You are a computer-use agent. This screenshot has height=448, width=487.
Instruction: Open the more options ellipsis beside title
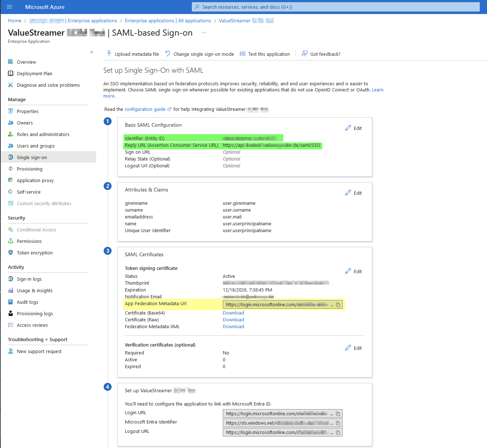pyautogui.click(x=204, y=33)
